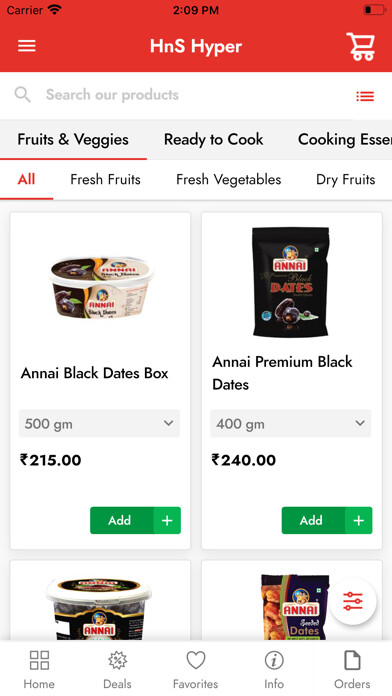Expand the 400 gm weight dropdown
This screenshot has height=696, width=392.
pos(291,423)
